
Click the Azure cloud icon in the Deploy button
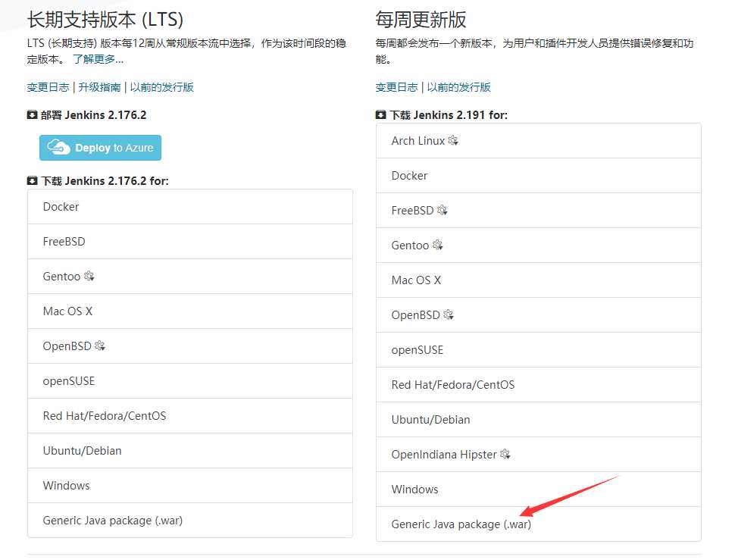[58, 147]
